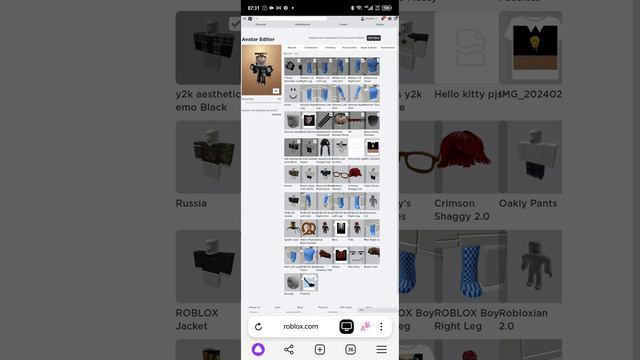Reload the roblox.com page
Image resolution: width=640 pixels, height=360 pixels.
point(258,327)
